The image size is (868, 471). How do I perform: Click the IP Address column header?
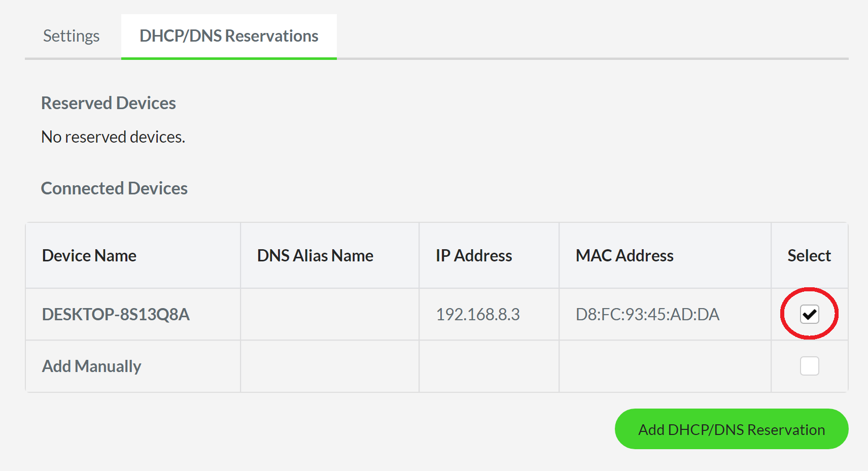[473, 255]
